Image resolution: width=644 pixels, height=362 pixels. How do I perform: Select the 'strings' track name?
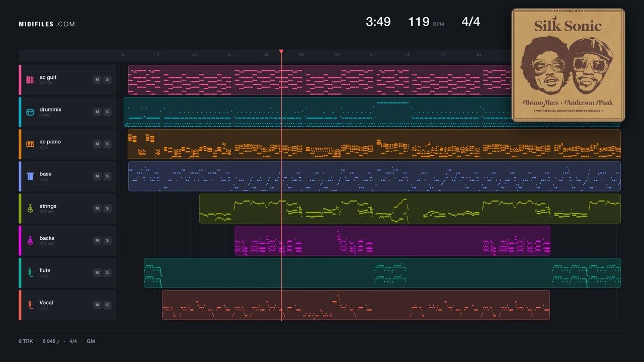pyautogui.click(x=48, y=206)
